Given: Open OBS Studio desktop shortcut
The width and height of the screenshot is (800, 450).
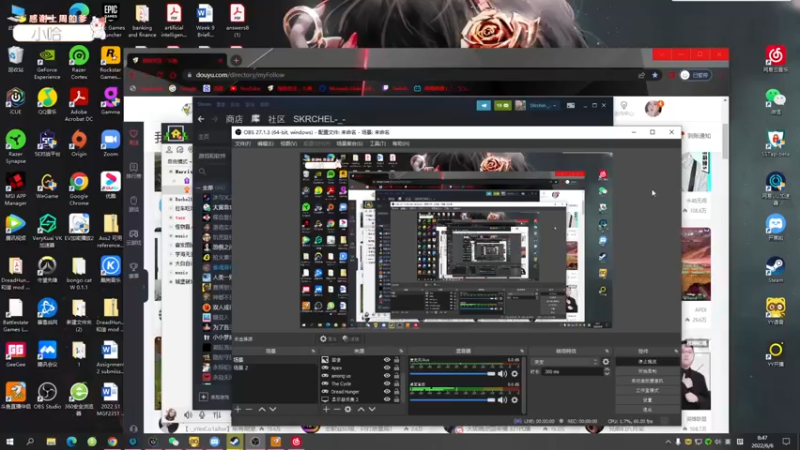Looking at the screenshot, I should click(47, 396).
